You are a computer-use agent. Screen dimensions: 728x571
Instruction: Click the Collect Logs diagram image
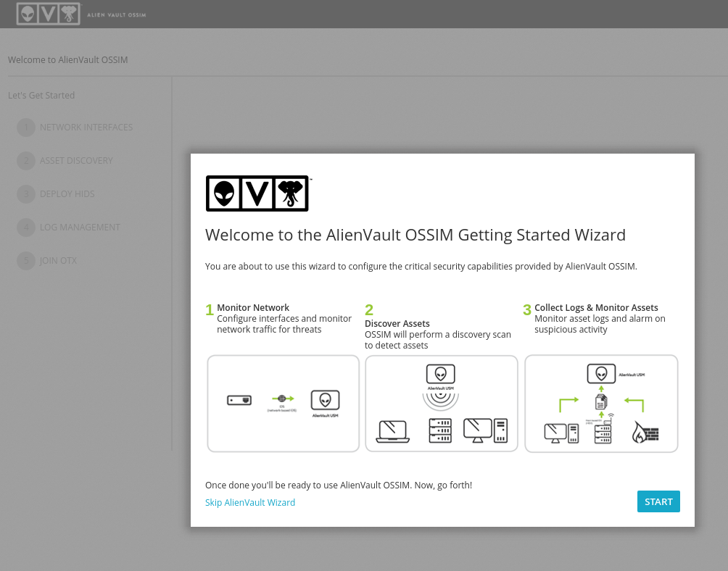click(601, 403)
